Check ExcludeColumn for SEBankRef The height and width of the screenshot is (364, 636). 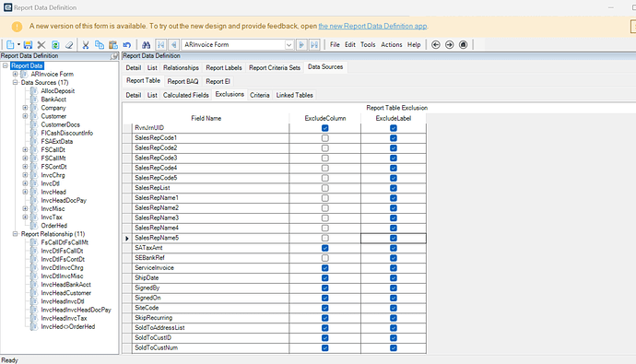coord(324,258)
